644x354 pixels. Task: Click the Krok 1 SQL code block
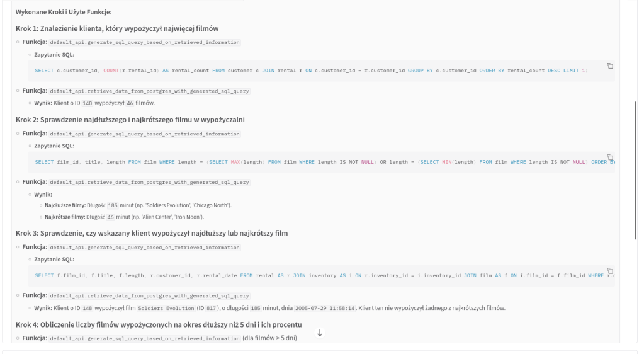tap(315, 70)
